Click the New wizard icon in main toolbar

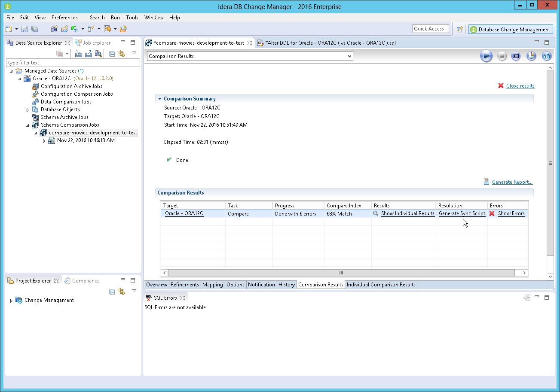9,29
